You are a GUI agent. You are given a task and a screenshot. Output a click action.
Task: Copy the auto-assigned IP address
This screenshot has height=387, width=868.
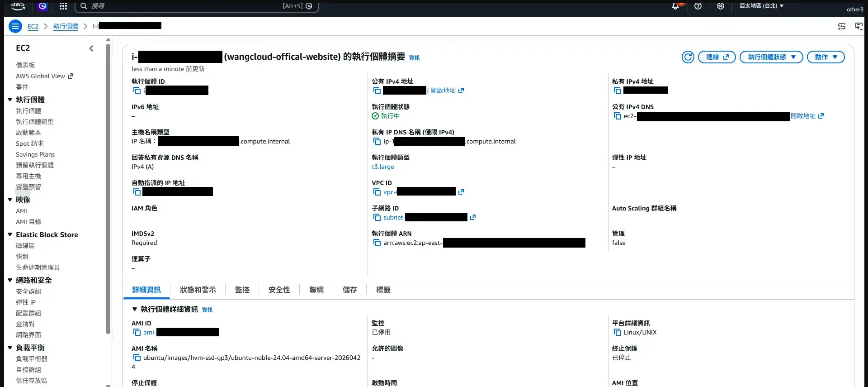click(x=137, y=192)
